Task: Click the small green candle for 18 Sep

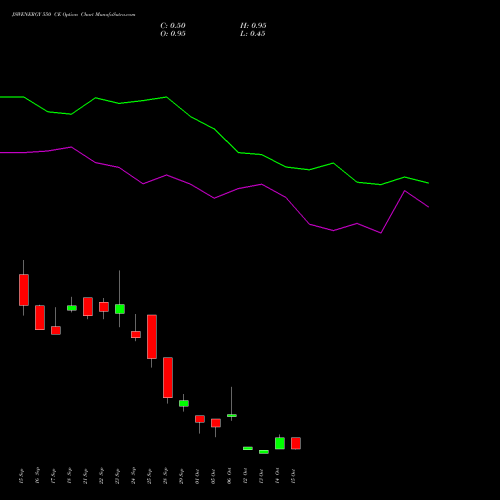Action: pos(72,308)
